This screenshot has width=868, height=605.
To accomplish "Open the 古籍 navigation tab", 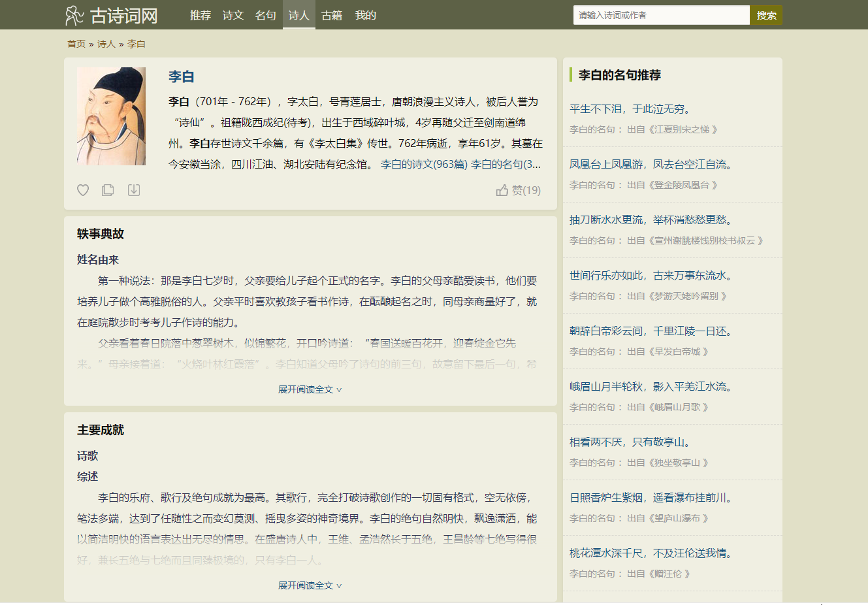I will point(332,15).
